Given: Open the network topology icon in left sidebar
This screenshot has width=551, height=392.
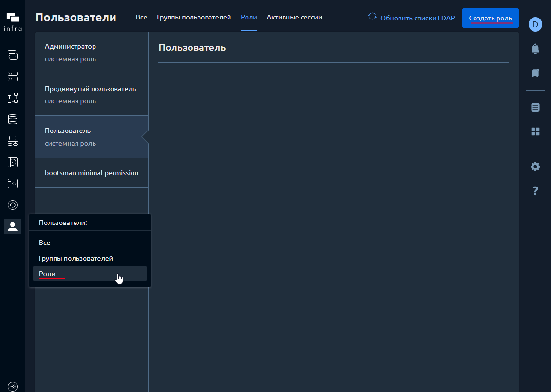Looking at the screenshot, I should click(x=13, y=141).
